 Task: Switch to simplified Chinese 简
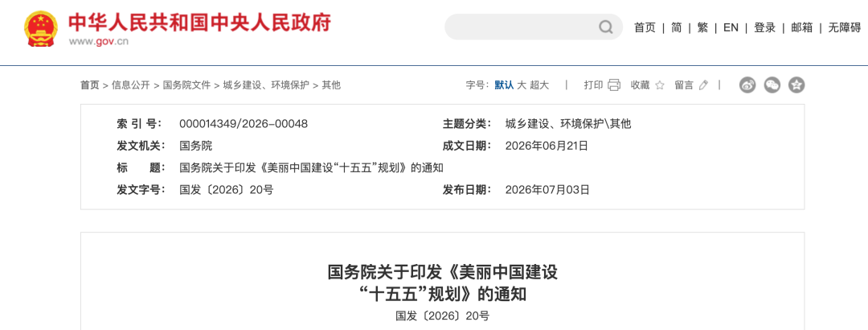[677, 27]
